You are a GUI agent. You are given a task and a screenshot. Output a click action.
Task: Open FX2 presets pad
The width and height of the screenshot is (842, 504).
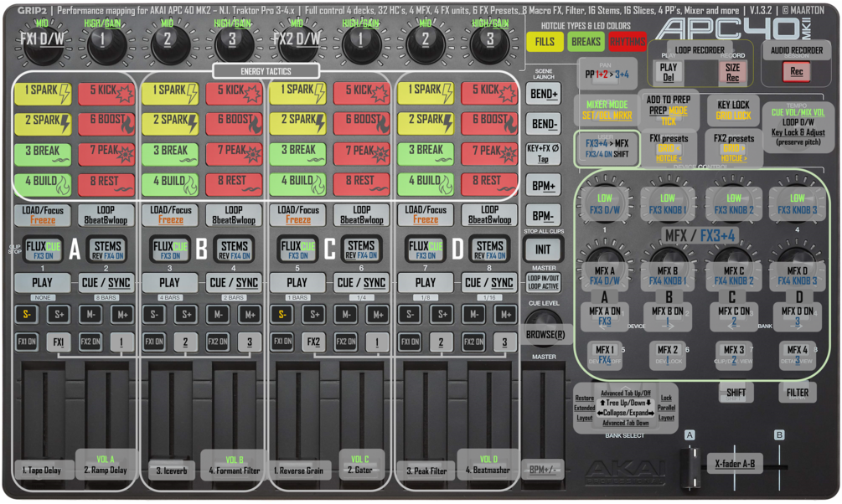pos(734,147)
